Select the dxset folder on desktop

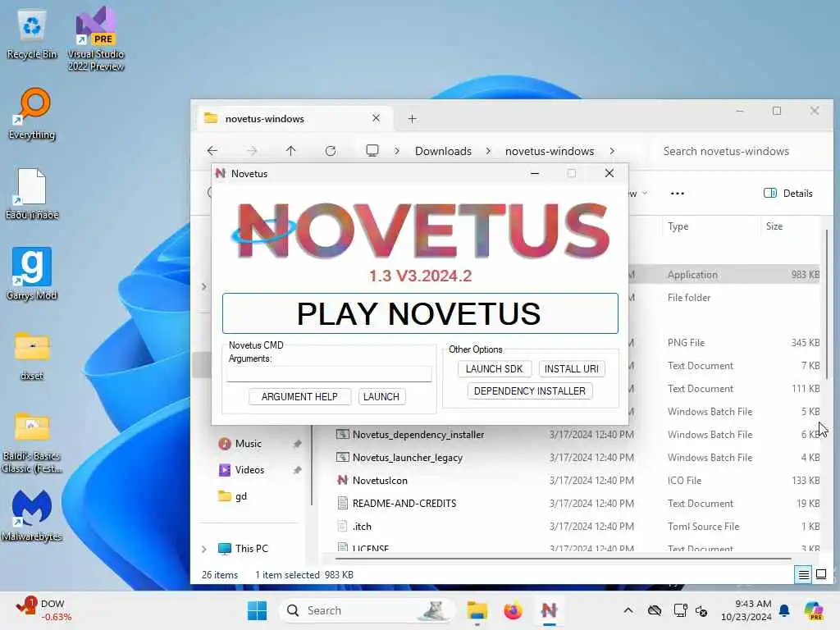32,354
